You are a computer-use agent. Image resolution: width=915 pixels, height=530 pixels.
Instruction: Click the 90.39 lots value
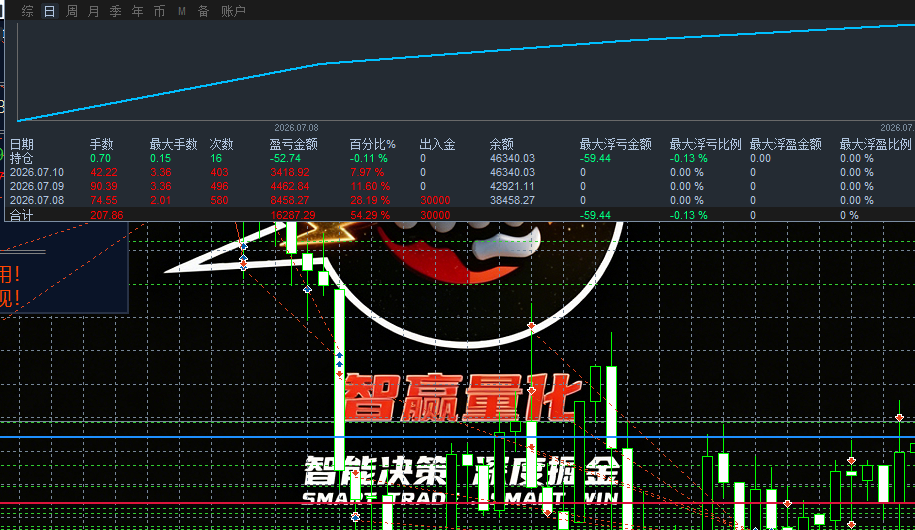click(104, 186)
